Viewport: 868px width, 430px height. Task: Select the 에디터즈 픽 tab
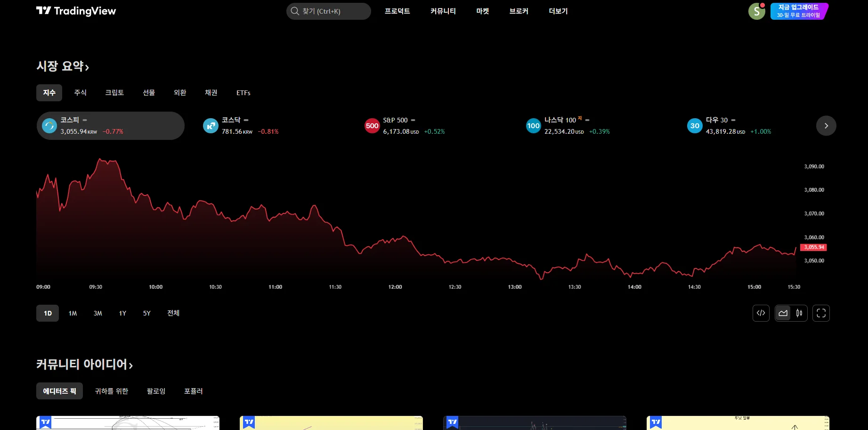[59, 391]
